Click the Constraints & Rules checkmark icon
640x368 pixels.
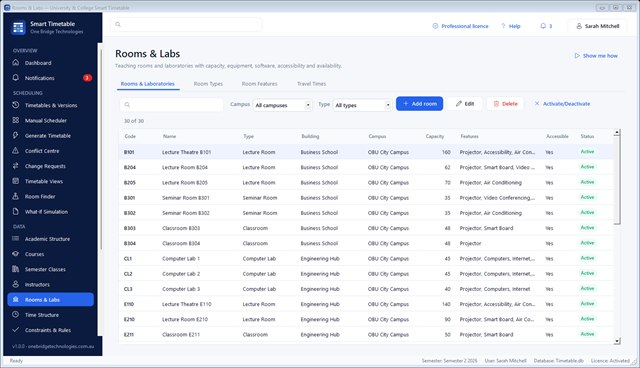click(x=16, y=330)
